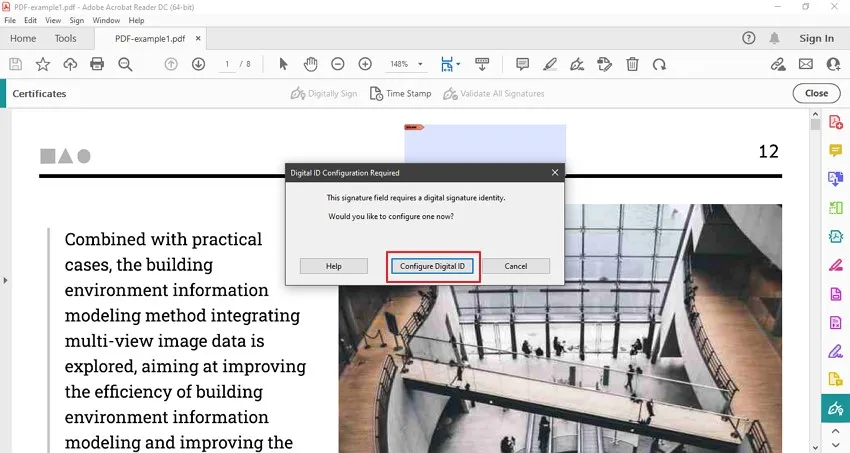Click Cancel in the dialog
The image size is (850, 453).
516,266
